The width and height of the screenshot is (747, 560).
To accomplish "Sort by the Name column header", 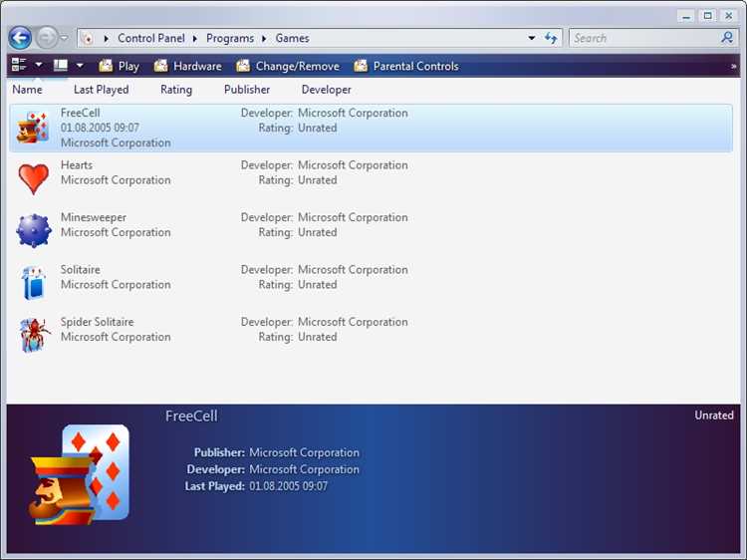I will pyautogui.click(x=27, y=90).
